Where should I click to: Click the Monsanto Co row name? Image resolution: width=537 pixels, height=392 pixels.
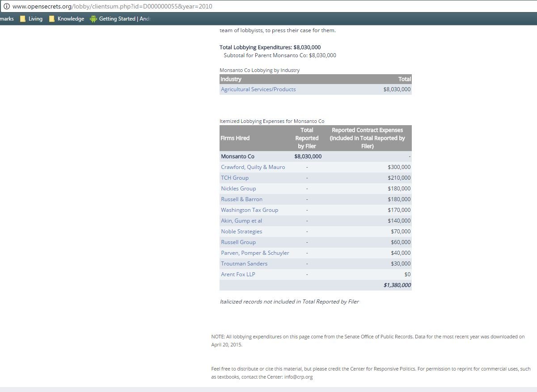[x=237, y=156]
